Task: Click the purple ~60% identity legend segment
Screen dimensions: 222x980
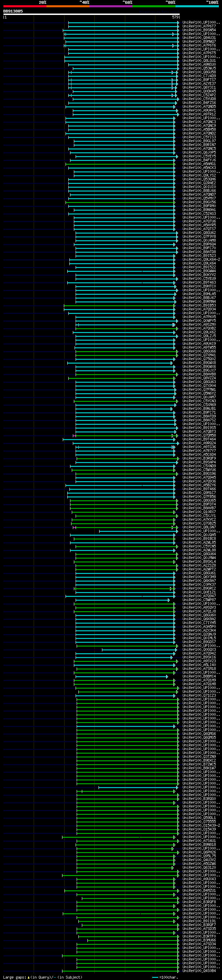Action: [x=111, y=6]
